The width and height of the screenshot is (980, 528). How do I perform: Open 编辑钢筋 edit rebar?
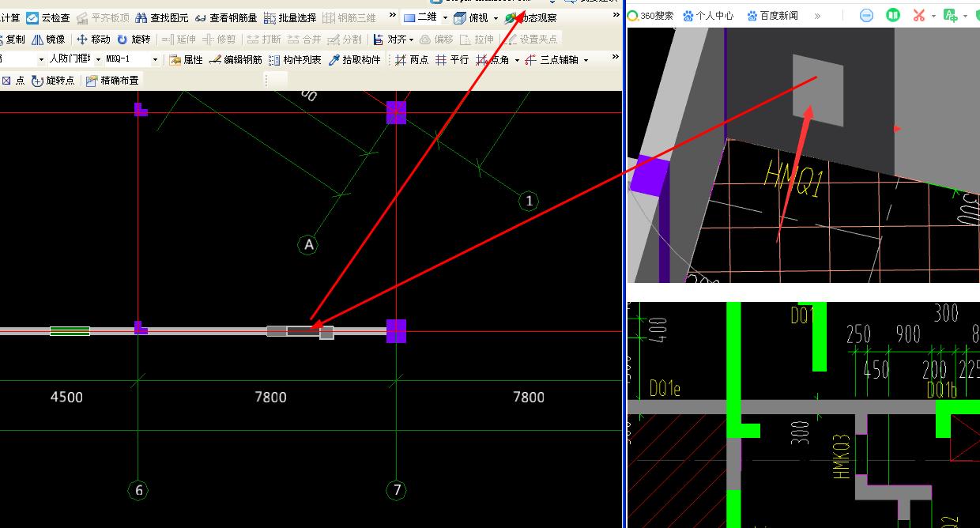tap(236, 59)
